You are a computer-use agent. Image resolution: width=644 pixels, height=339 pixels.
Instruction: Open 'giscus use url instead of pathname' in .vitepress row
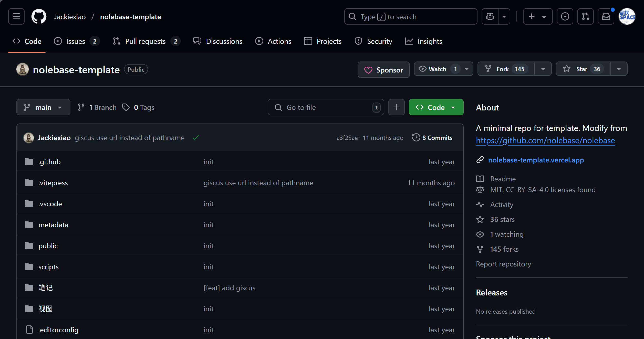point(258,183)
